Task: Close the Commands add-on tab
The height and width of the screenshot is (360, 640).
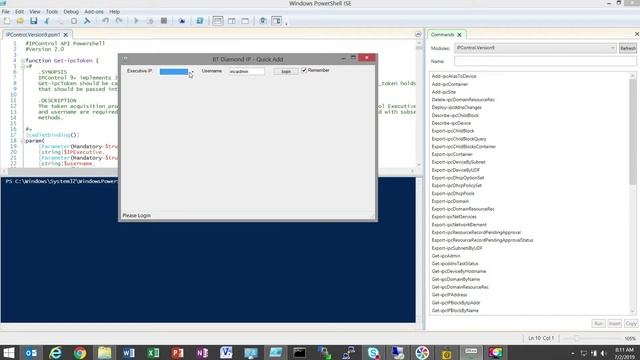Action: [460, 35]
